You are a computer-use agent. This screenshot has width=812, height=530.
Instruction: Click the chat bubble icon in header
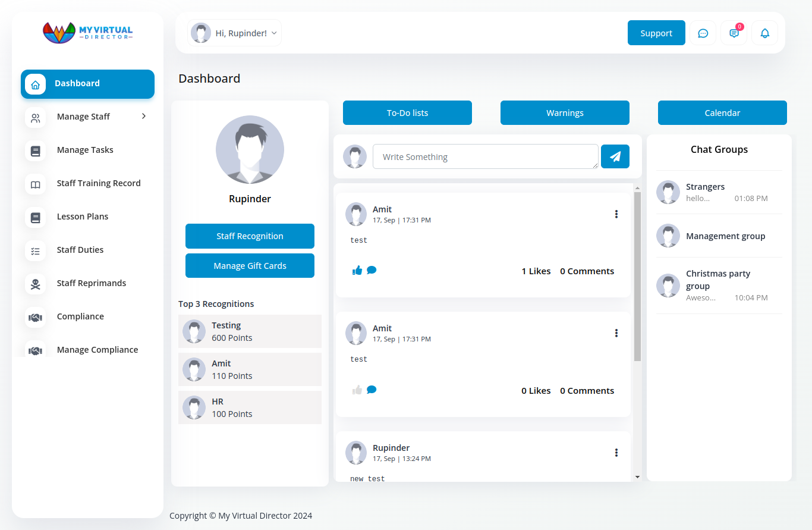coord(703,33)
